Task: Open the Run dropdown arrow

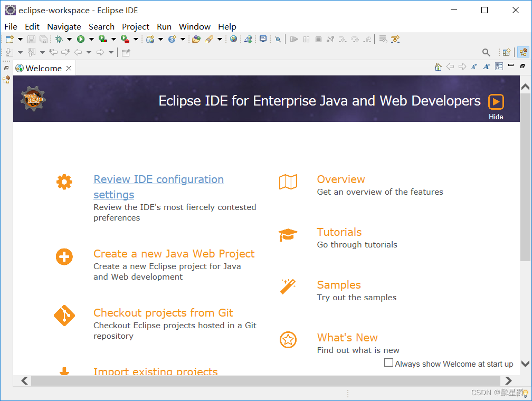Action: pyautogui.click(x=91, y=40)
